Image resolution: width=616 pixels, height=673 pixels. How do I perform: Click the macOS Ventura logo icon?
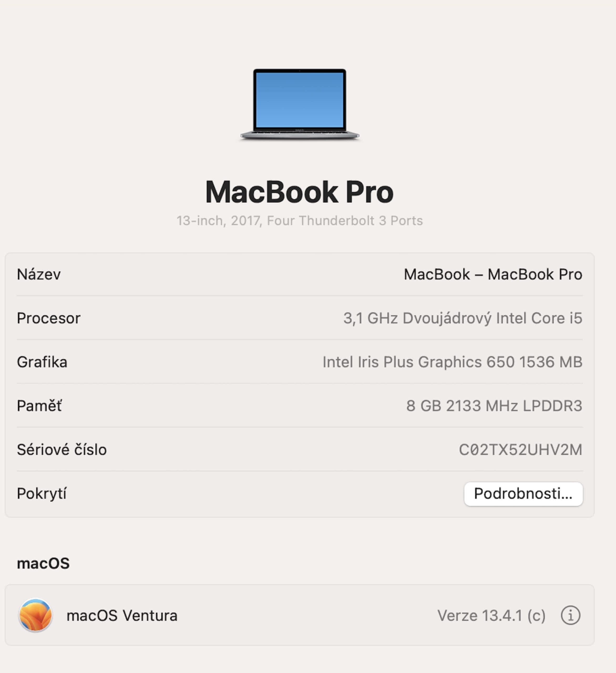(35, 615)
